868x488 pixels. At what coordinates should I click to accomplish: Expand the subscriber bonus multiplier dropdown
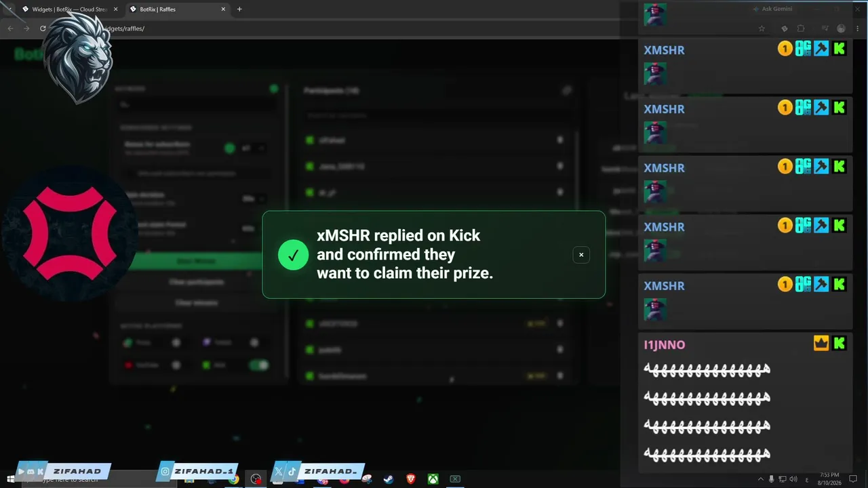pyautogui.click(x=253, y=148)
